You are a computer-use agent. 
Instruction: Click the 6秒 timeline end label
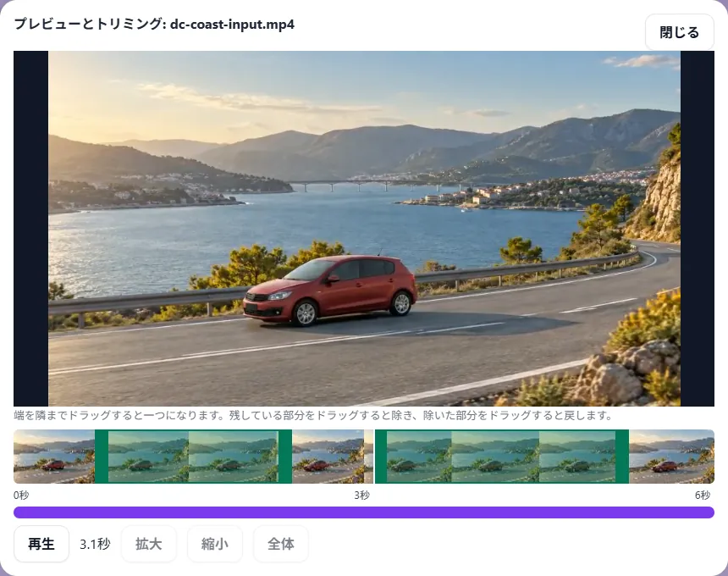(703, 496)
